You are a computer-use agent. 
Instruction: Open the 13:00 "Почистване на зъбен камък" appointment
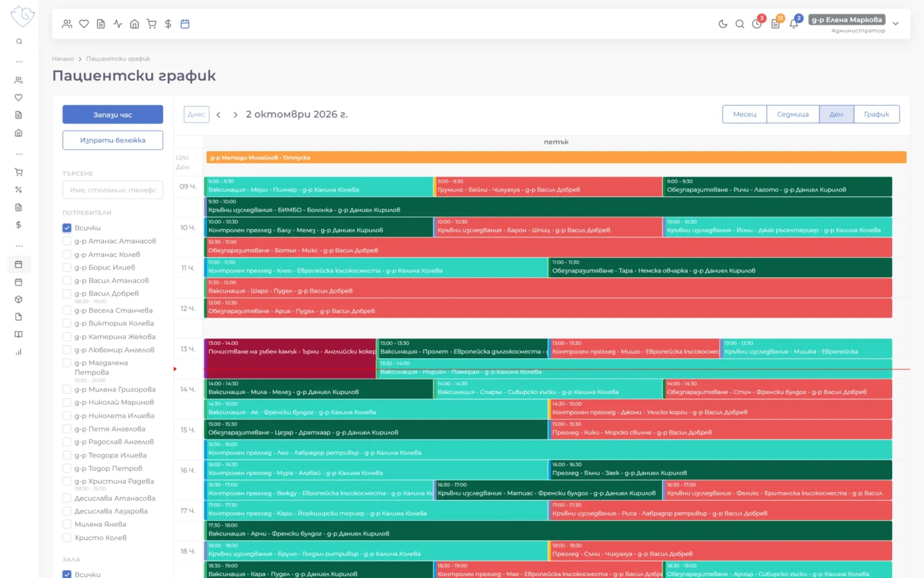point(291,358)
